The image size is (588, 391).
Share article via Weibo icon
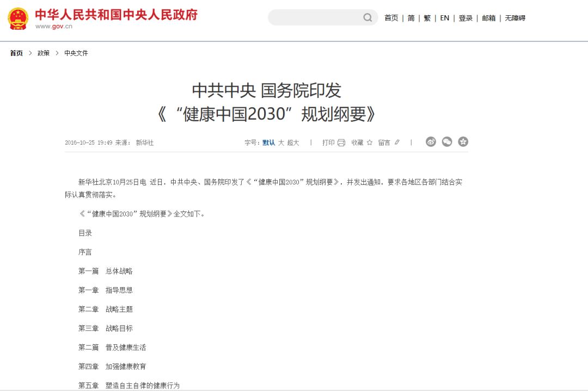(x=431, y=142)
